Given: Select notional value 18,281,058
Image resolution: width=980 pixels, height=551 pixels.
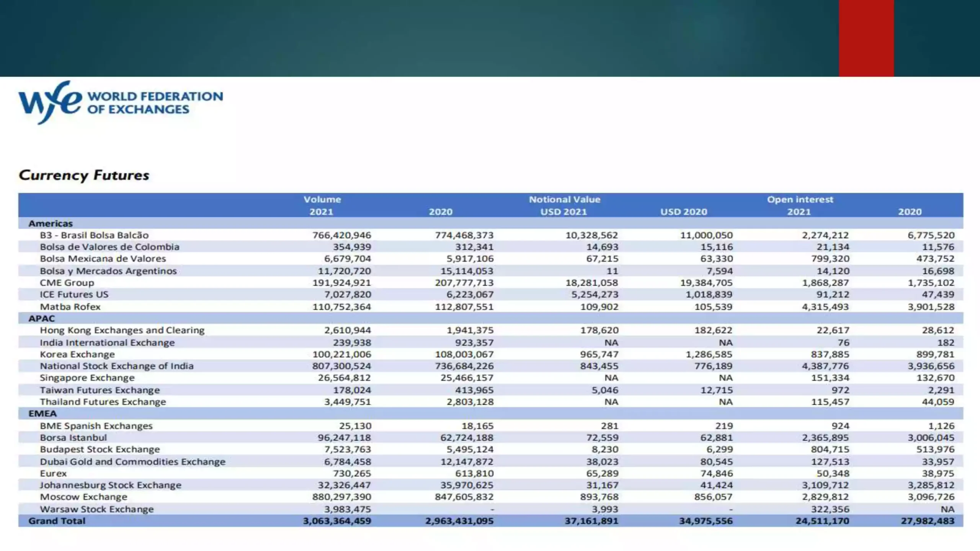Looking at the screenshot, I should (x=592, y=283).
